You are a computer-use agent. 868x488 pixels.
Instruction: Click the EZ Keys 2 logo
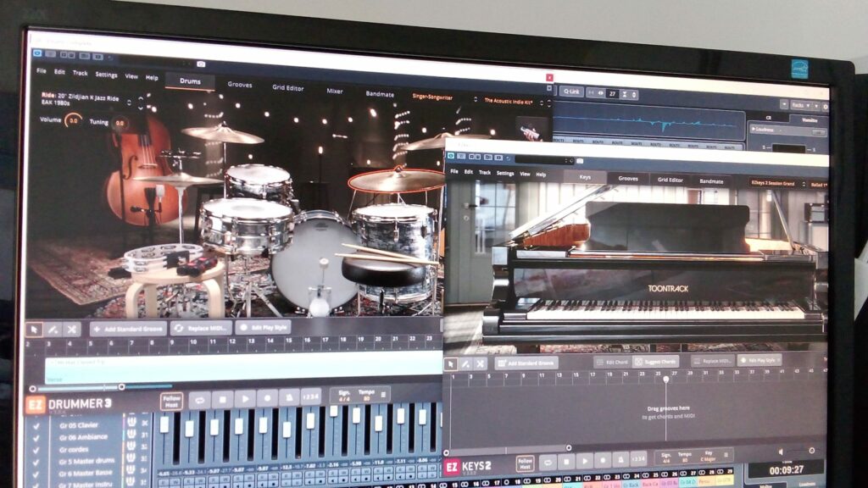pyautogui.click(x=468, y=467)
